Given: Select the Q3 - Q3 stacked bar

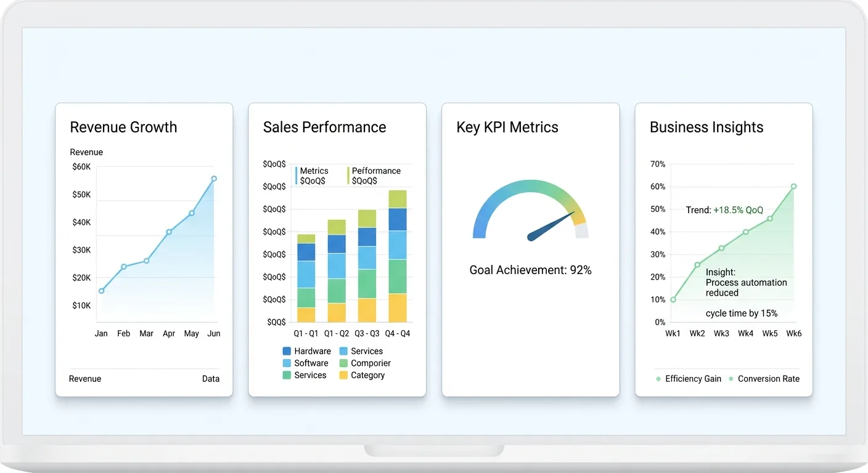Looking at the screenshot, I should [x=367, y=266].
